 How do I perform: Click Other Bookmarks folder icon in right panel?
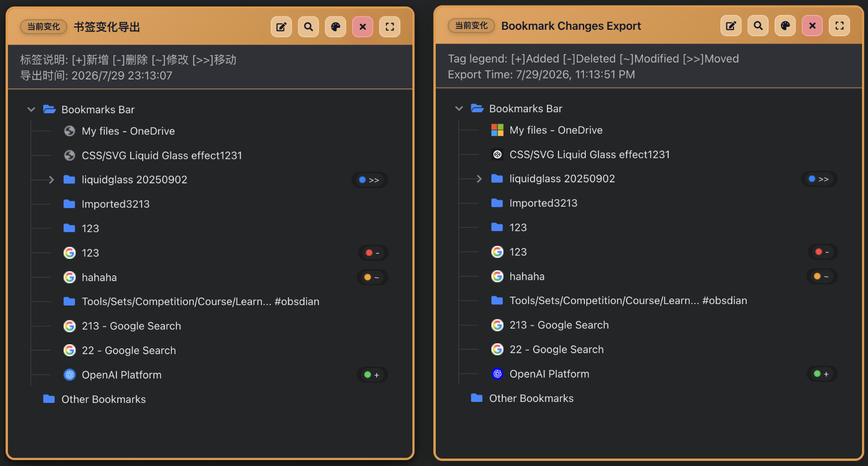pos(477,398)
